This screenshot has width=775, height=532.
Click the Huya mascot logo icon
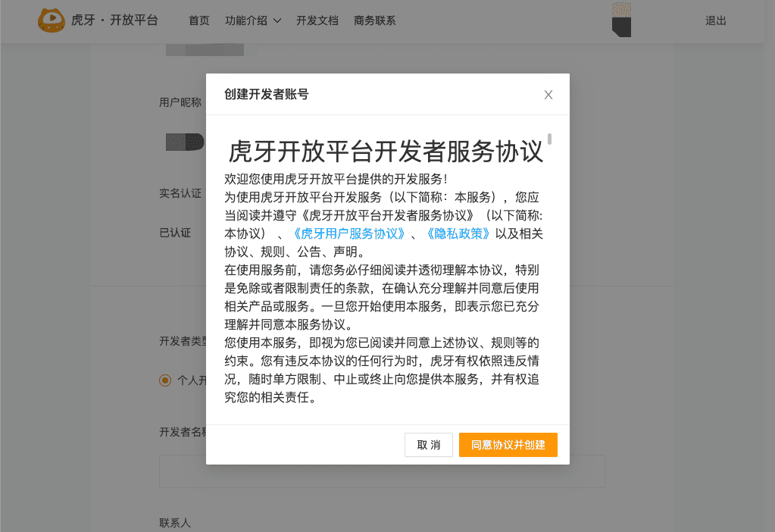coord(52,20)
